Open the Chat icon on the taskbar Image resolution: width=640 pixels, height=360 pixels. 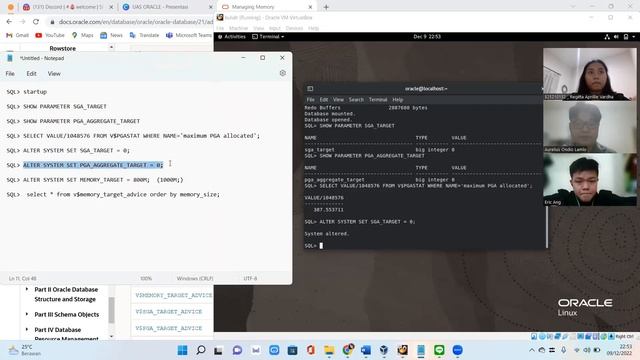tap(237, 350)
